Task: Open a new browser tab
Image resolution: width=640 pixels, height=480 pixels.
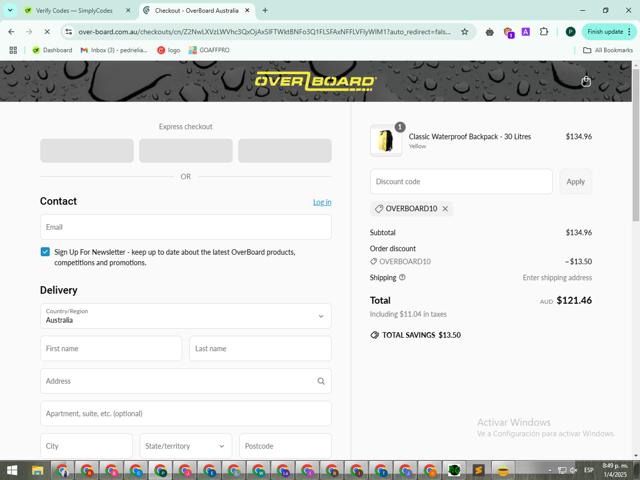Action: point(265,11)
